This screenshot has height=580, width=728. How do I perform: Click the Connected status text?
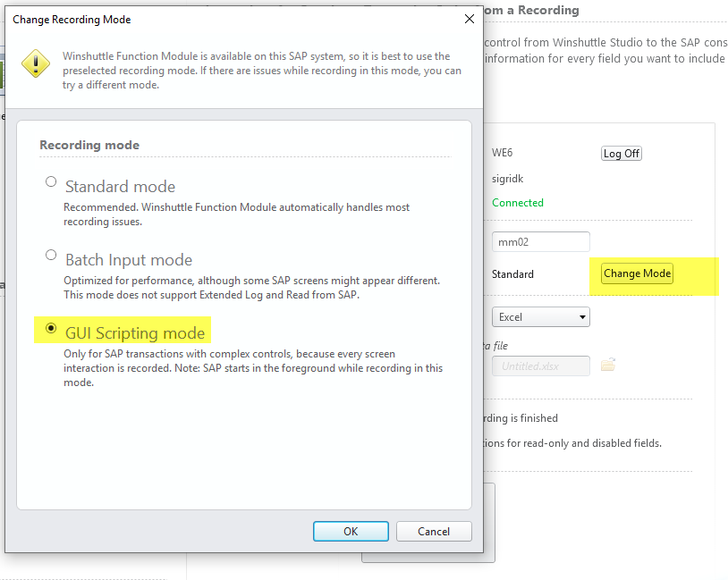tap(518, 203)
